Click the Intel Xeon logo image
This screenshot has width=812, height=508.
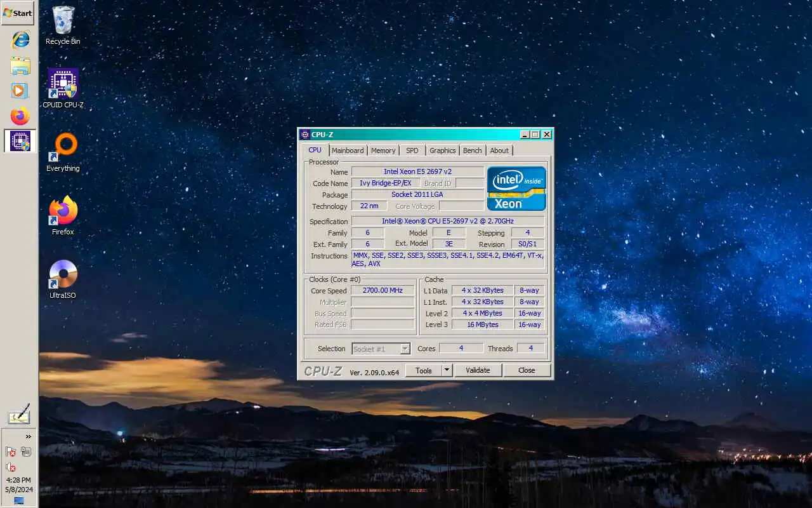(516, 189)
